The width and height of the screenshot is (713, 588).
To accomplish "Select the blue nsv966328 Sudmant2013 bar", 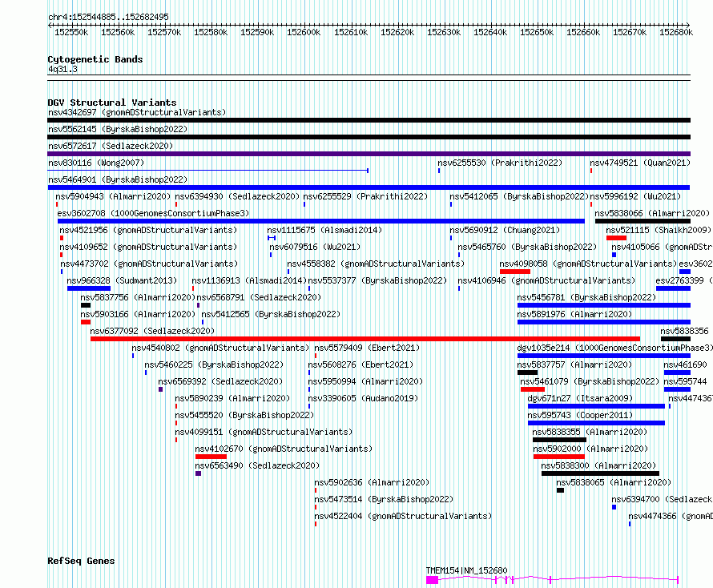I will pyautogui.click(x=89, y=288).
